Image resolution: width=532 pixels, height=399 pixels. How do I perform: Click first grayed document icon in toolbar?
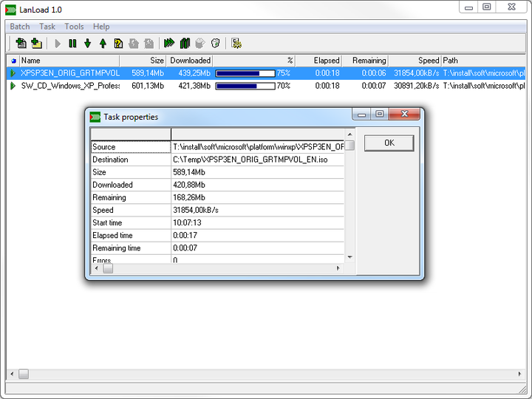[134, 44]
